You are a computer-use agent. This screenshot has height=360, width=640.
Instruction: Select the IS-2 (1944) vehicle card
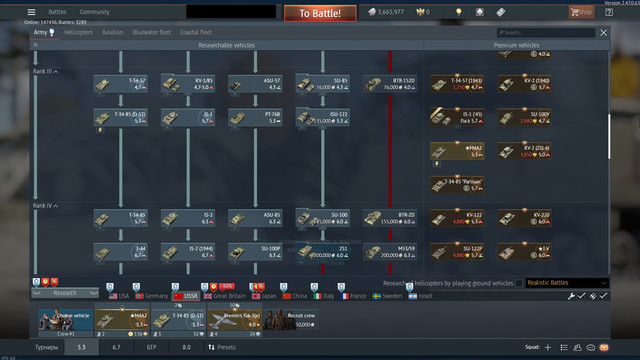[188, 252]
